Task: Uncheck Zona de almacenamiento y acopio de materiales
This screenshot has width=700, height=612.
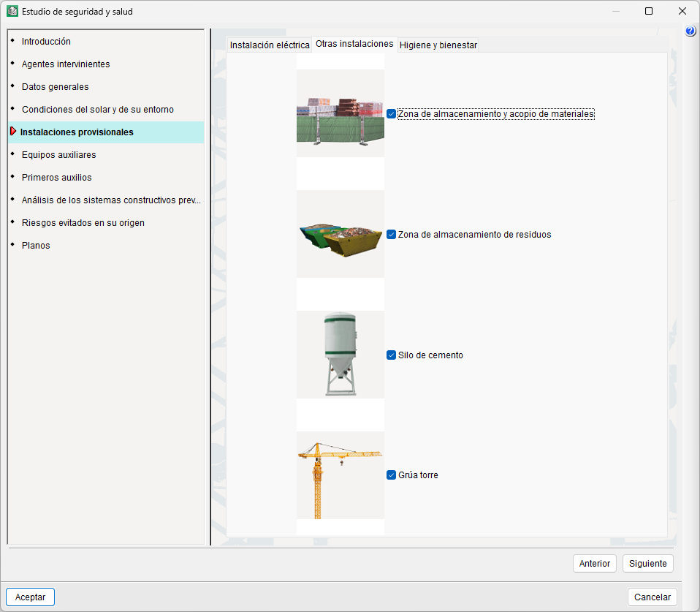Action: click(x=391, y=114)
